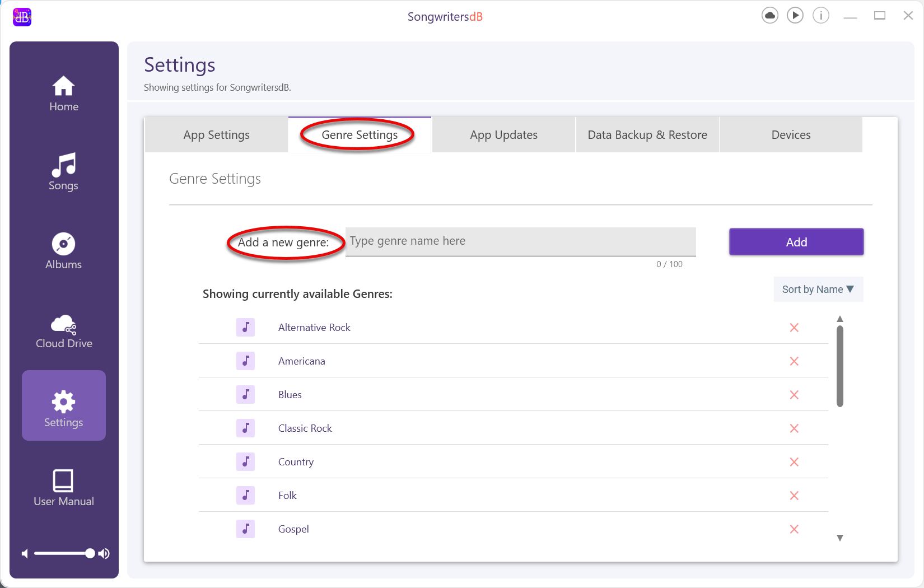This screenshot has height=588, width=924.
Task: Click the loud speaker volume icon
Action: click(x=104, y=554)
